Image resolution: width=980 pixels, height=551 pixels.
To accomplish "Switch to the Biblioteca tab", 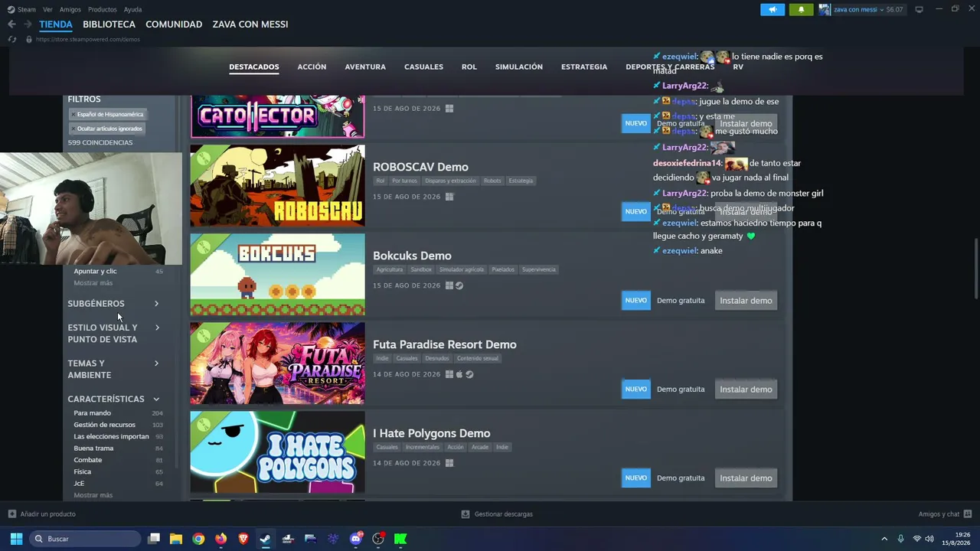I will point(109,24).
